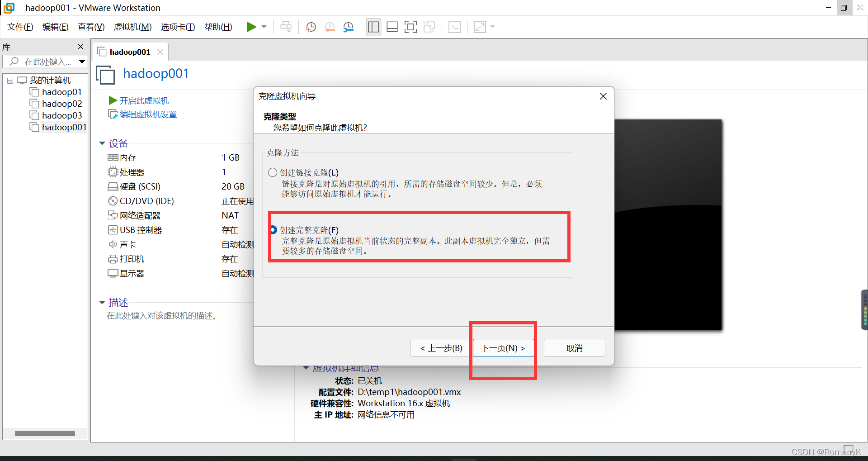Switch to the hadoop001 tab

(130, 52)
